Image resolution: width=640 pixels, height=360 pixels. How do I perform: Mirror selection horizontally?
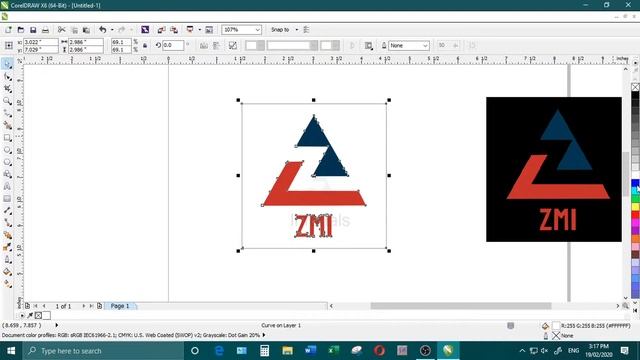click(x=204, y=46)
